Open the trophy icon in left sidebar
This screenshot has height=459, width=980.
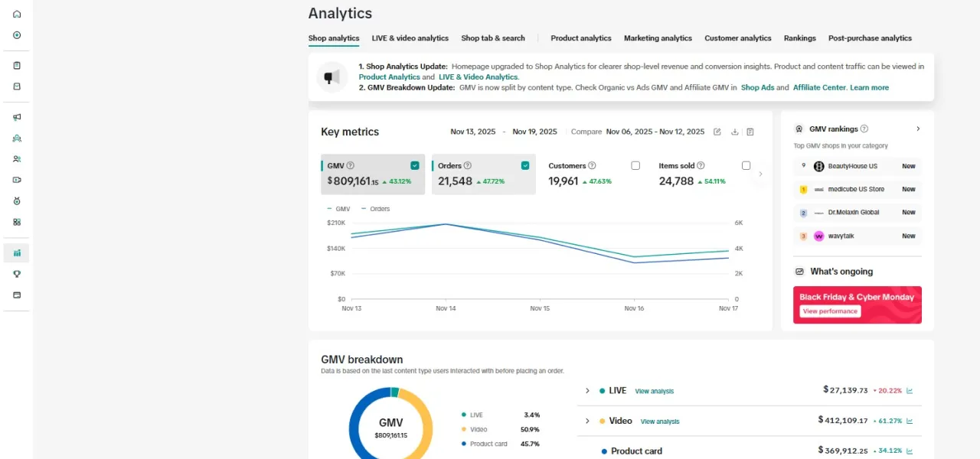point(17,274)
